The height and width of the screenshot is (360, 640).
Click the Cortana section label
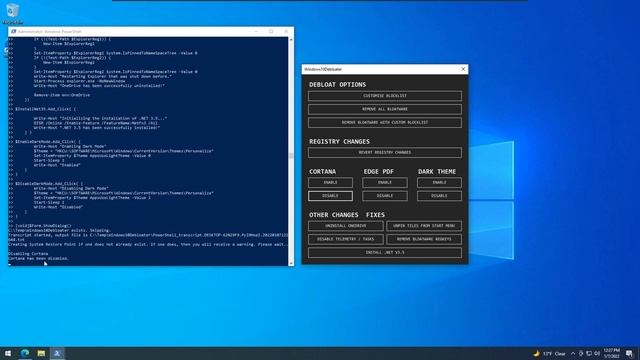click(322, 171)
